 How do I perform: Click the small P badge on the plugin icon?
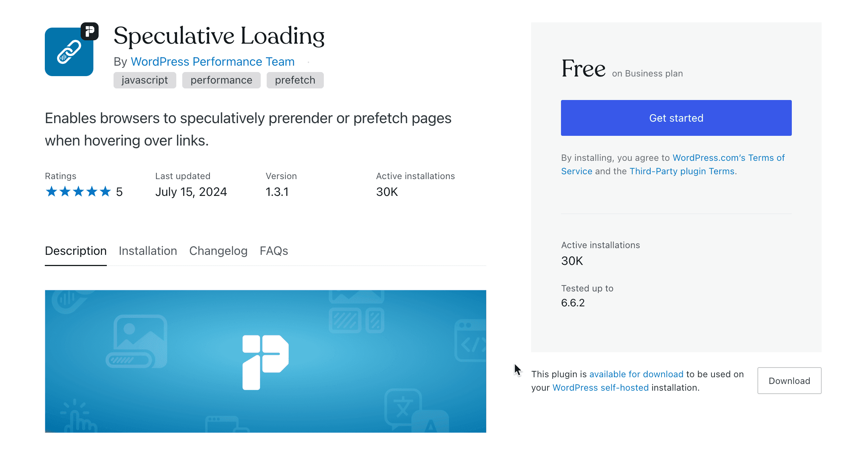pos(90,31)
